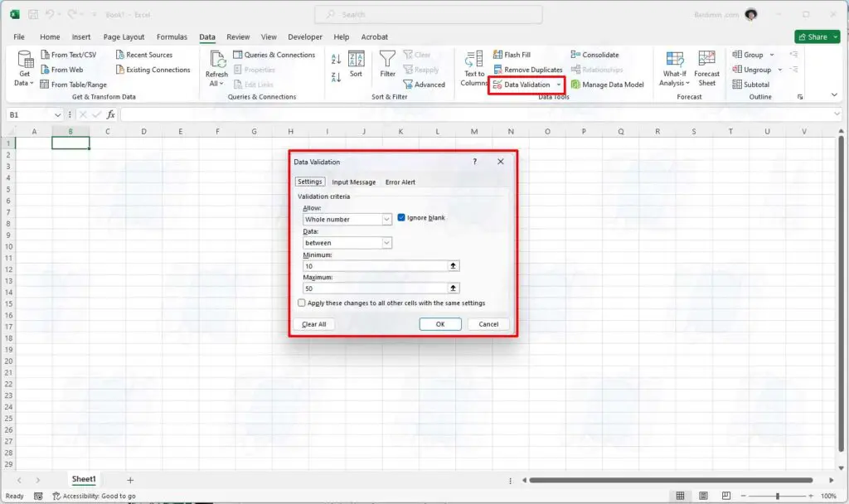Open Advanced filter options
This screenshot has height=504, width=849.
[424, 85]
